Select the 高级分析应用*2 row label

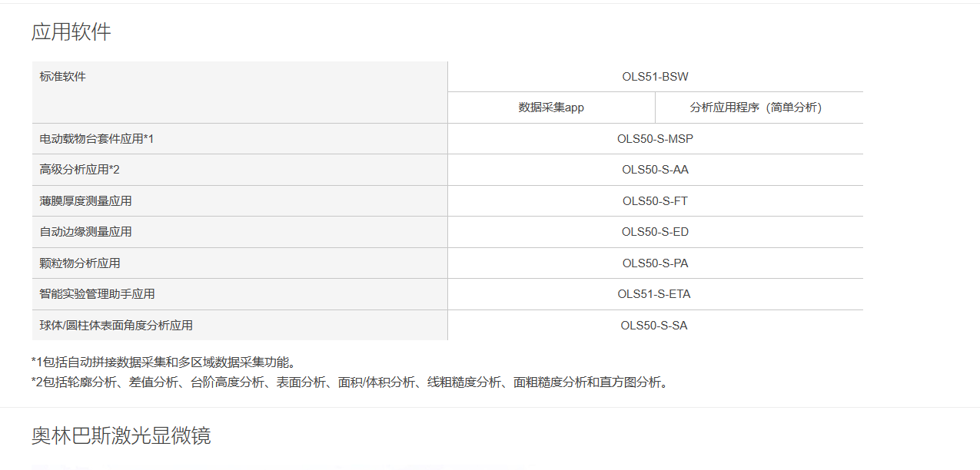point(80,170)
